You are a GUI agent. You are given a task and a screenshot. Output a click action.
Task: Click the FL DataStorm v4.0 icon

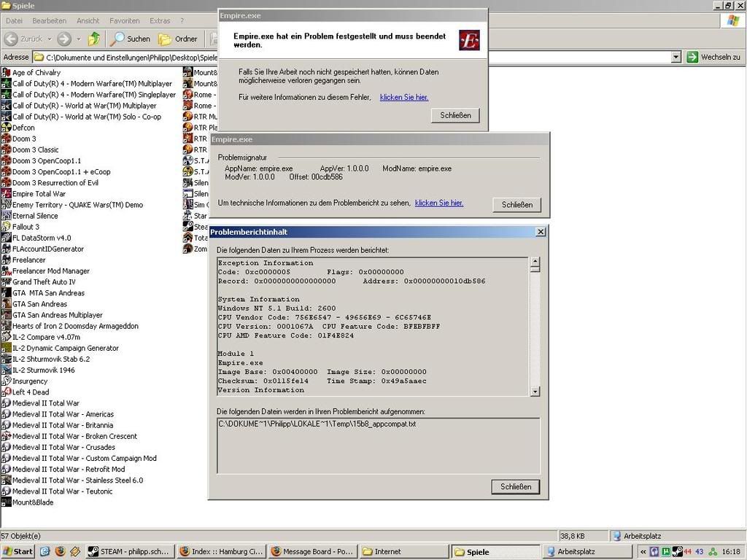click(x=6, y=238)
